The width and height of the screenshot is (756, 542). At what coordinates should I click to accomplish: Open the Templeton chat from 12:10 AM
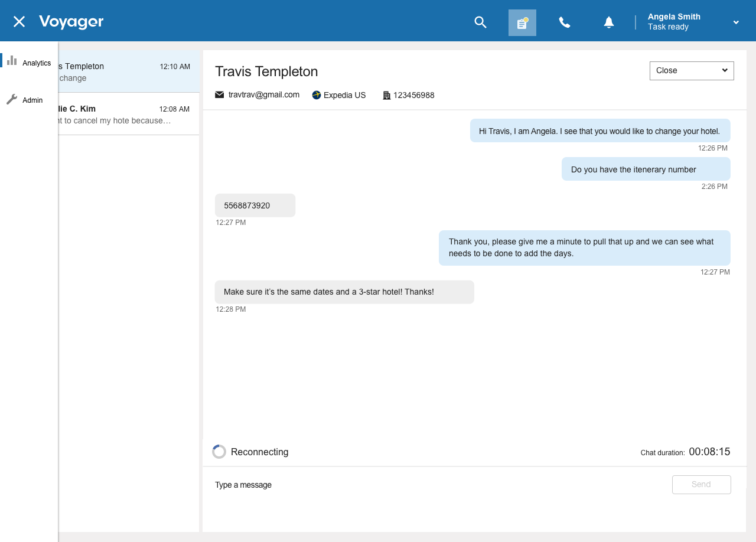(x=127, y=71)
